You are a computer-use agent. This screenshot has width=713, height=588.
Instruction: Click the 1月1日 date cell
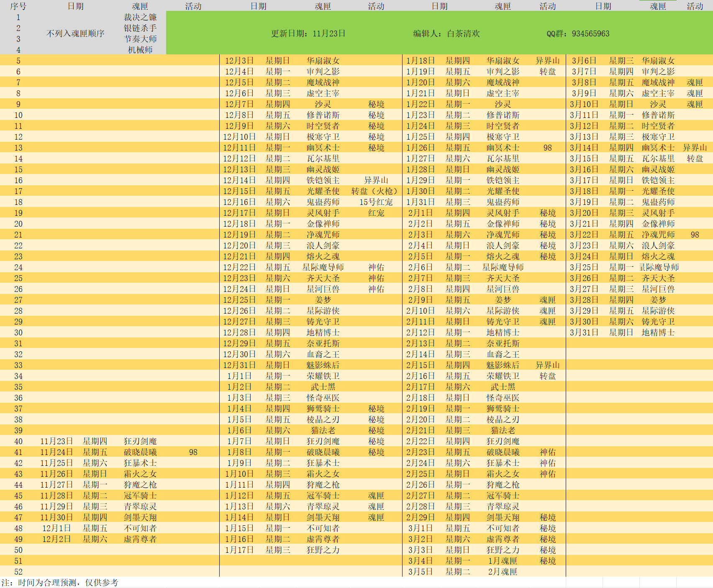239,376
